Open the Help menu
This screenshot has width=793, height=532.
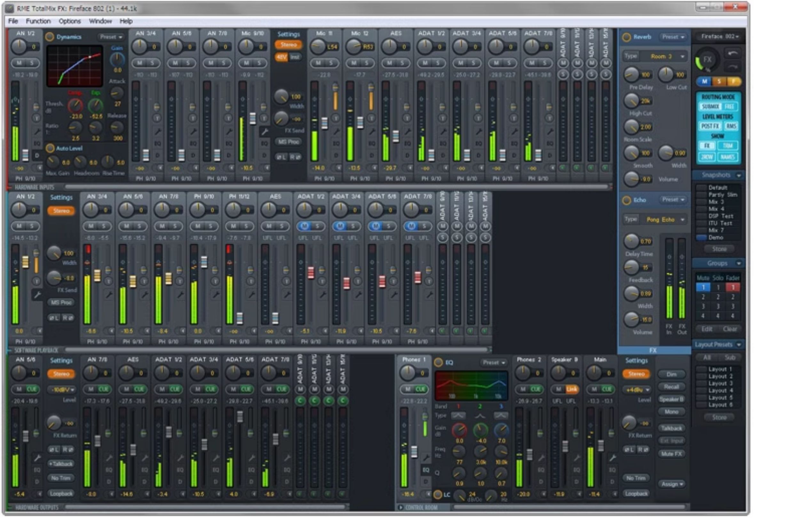pos(126,21)
